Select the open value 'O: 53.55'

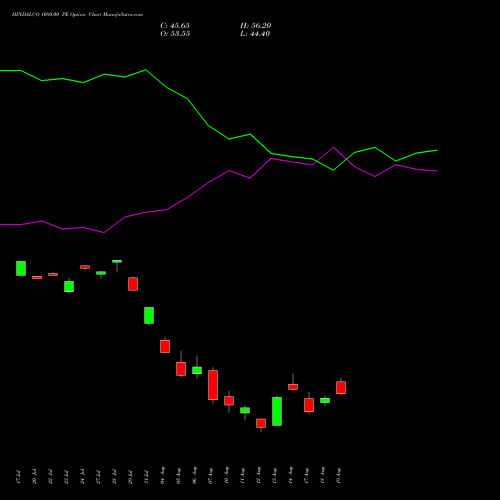(175, 34)
